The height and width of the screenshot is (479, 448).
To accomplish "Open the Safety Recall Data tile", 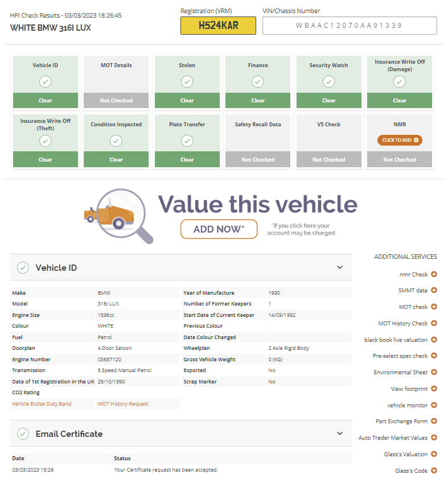I will [258, 141].
